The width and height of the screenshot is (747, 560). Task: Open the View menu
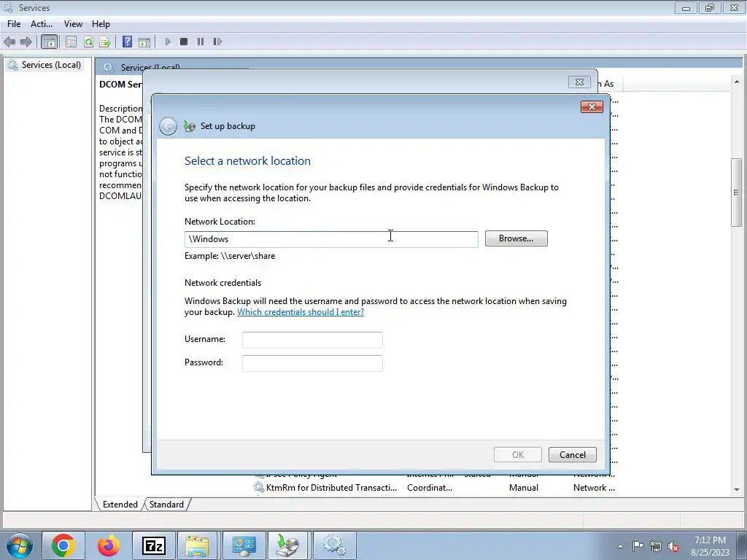(x=73, y=24)
